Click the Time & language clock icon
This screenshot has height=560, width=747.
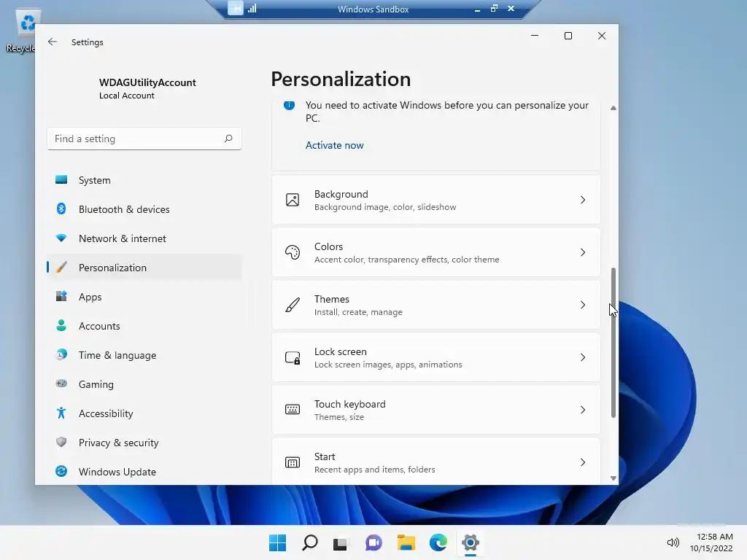[x=61, y=354]
